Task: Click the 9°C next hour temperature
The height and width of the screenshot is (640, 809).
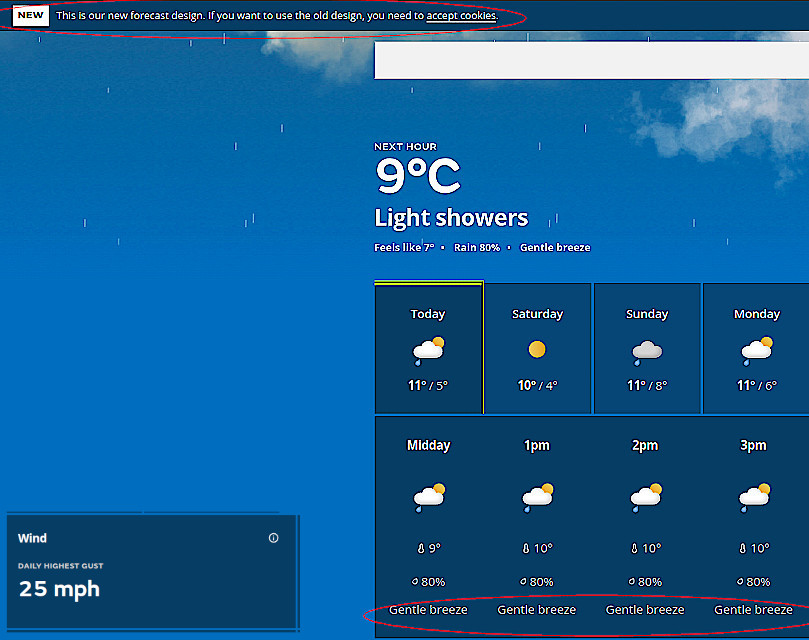Action: pos(418,175)
